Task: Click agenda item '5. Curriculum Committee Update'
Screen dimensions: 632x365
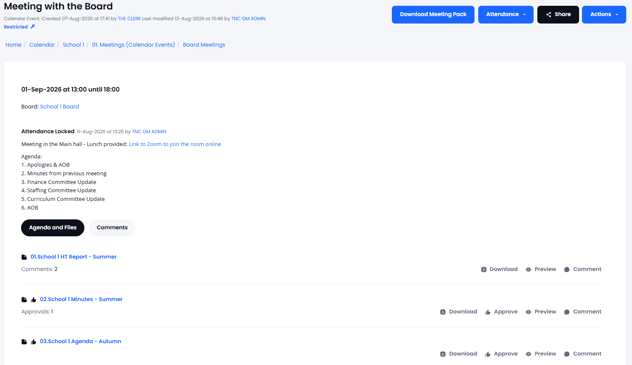Action: [x=63, y=199]
